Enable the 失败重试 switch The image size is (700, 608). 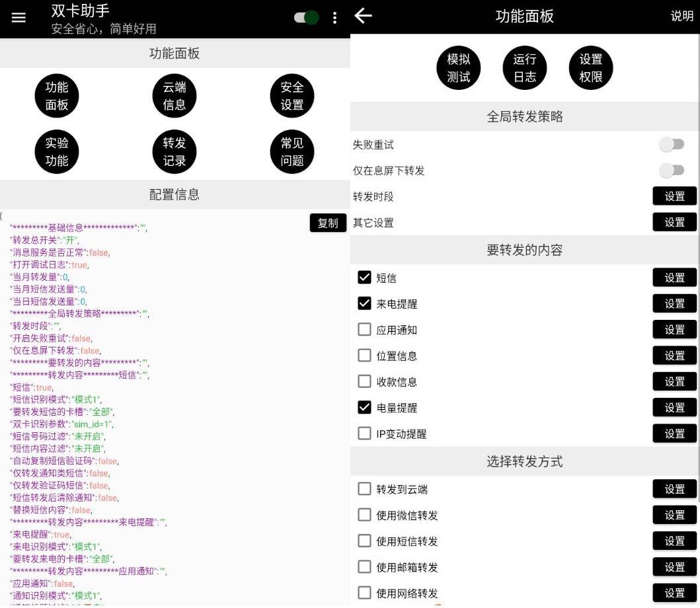point(672,143)
